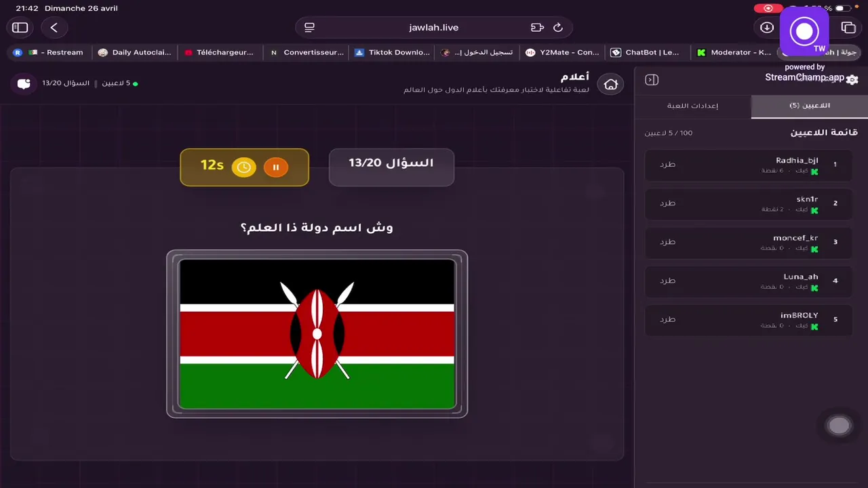The height and width of the screenshot is (488, 868).
Task: Kick player Radhia_bjl with طرد
Action: (668, 165)
